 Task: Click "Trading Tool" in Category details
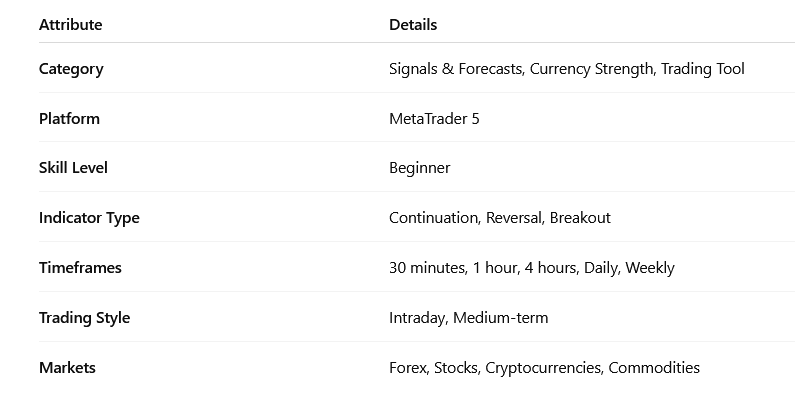point(702,69)
